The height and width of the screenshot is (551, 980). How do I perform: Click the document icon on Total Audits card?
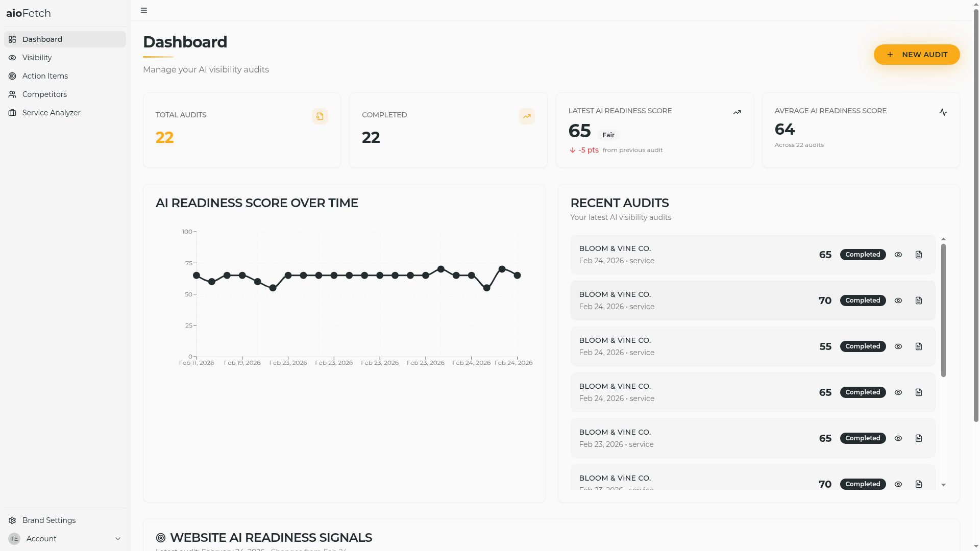point(320,116)
